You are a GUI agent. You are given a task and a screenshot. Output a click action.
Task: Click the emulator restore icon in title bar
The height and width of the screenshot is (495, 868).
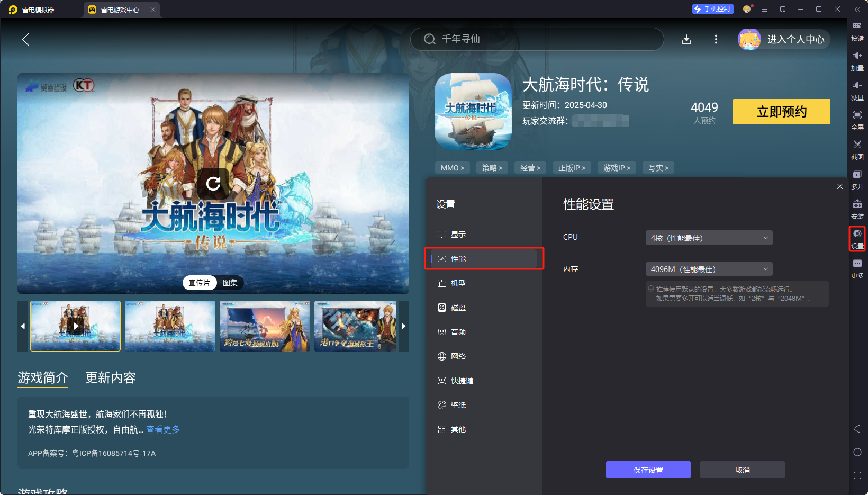[x=783, y=9]
